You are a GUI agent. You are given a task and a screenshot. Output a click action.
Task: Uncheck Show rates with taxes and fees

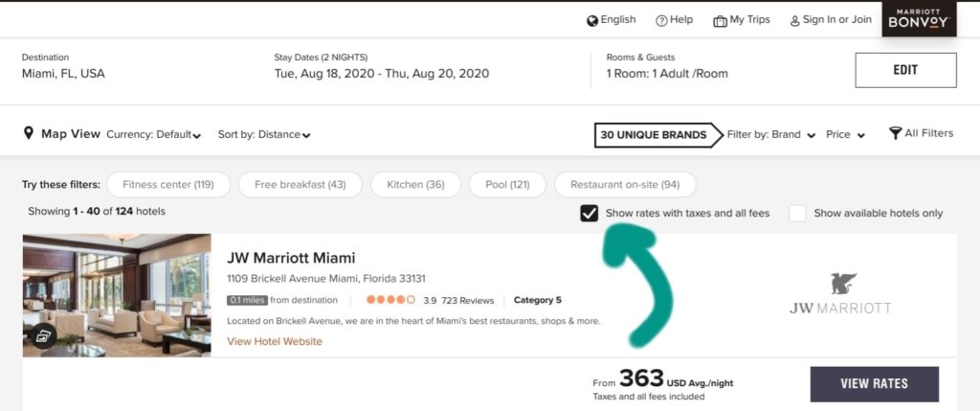[590, 213]
